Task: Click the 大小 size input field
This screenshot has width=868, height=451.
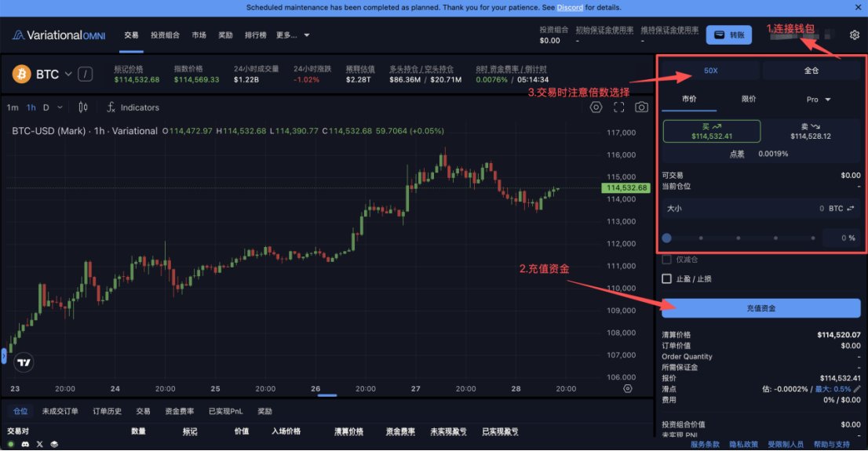Action: point(760,208)
